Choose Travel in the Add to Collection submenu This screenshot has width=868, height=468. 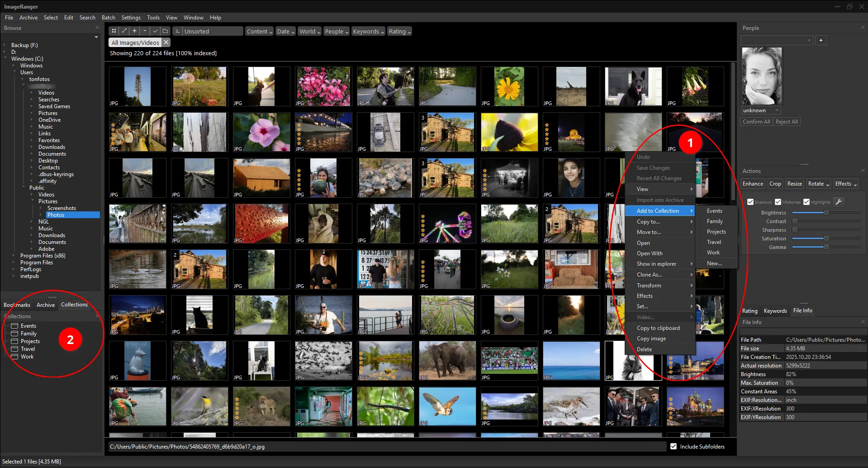point(714,242)
